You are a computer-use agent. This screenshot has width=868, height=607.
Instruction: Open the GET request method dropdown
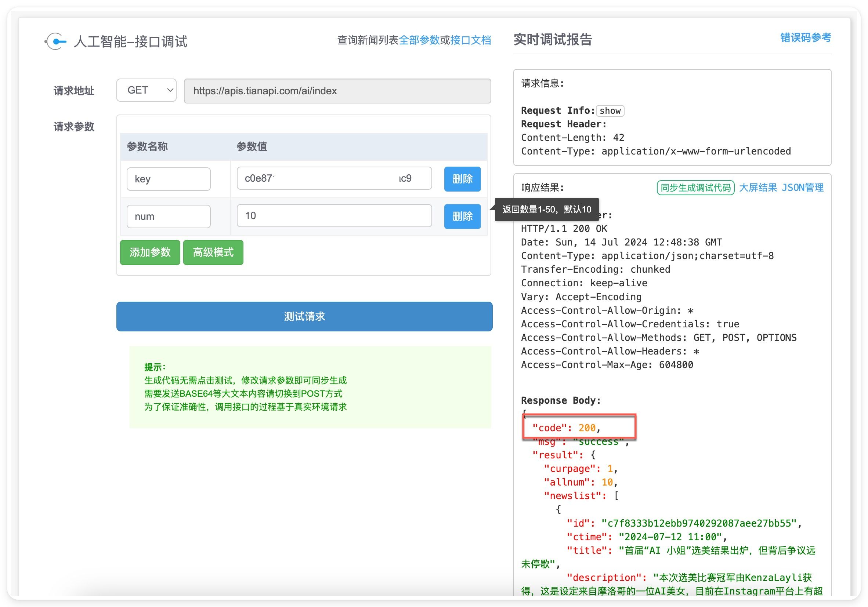146,90
